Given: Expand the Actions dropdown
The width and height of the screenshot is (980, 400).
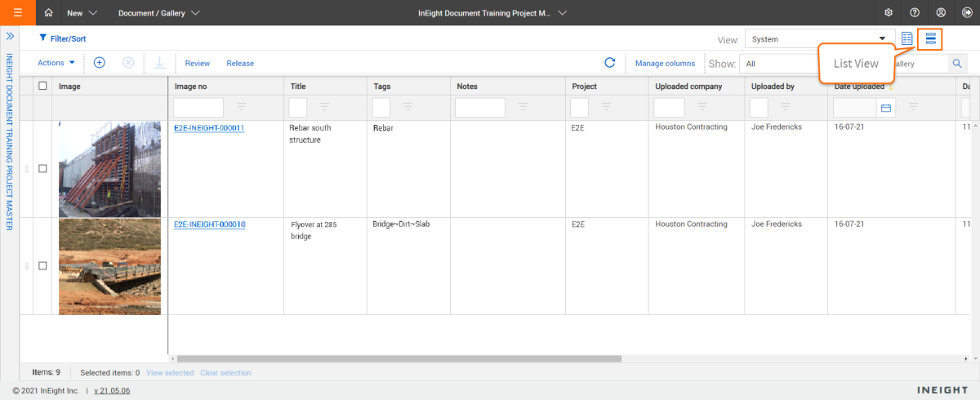Looking at the screenshot, I should click(56, 63).
